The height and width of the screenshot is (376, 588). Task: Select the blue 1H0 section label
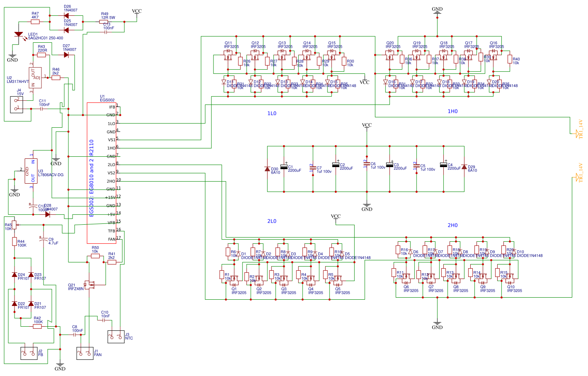[452, 112]
